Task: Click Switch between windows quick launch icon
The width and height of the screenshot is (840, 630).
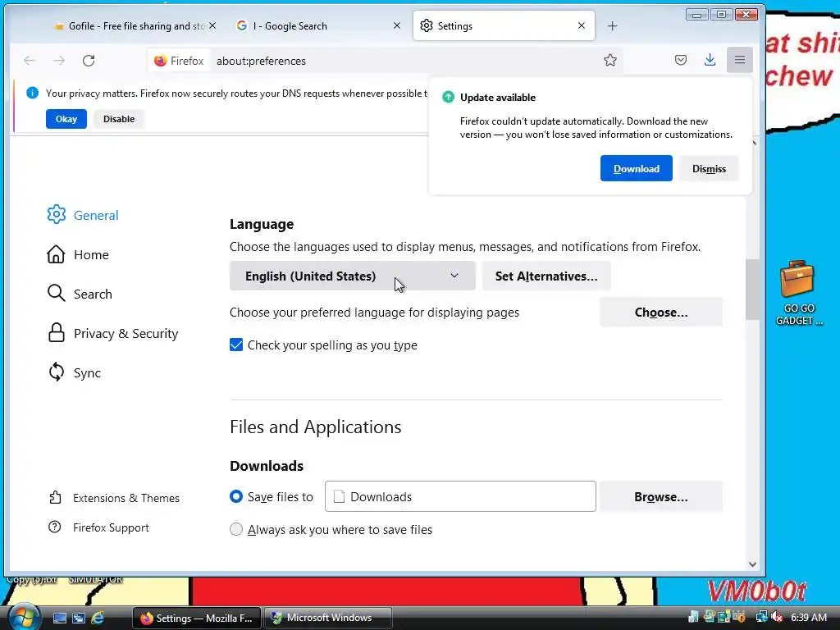Action: coord(79,618)
